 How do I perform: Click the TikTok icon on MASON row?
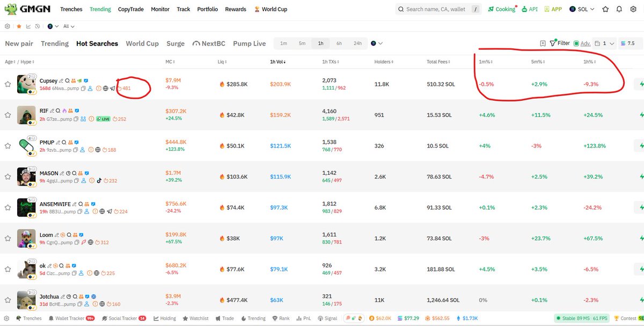[x=99, y=181]
